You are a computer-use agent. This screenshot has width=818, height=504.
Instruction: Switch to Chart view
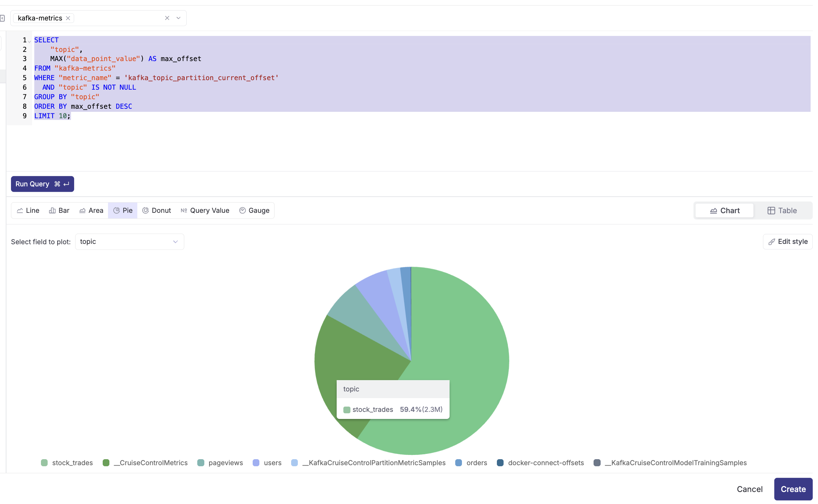coord(724,210)
